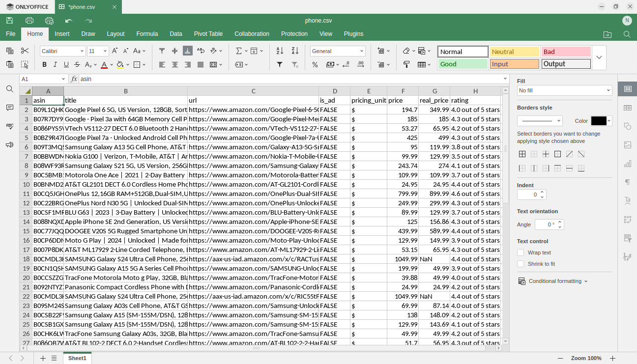Toggle Bold formatting

[44, 64]
